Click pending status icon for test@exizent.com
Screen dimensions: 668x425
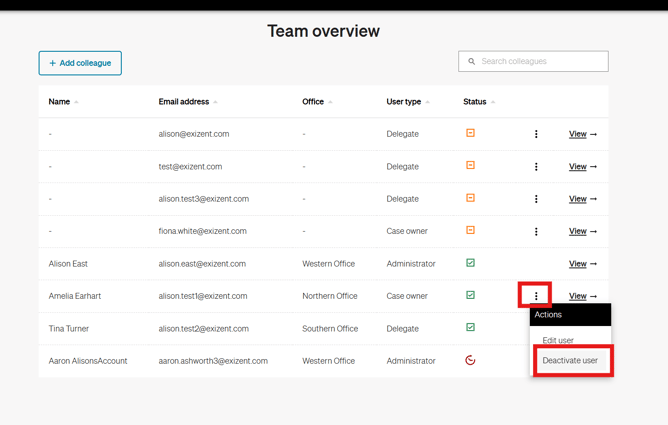pyautogui.click(x=470, y=165)
